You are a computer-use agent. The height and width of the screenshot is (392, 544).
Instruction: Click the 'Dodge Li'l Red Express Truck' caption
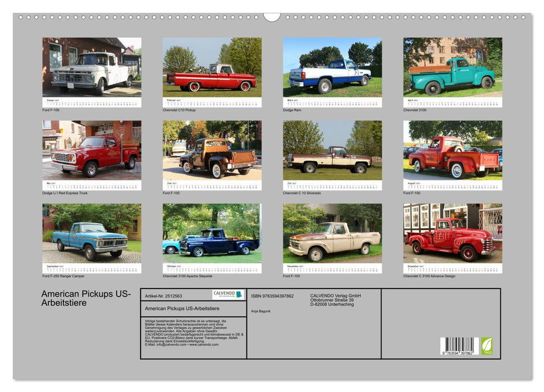[x=65, y=193]
